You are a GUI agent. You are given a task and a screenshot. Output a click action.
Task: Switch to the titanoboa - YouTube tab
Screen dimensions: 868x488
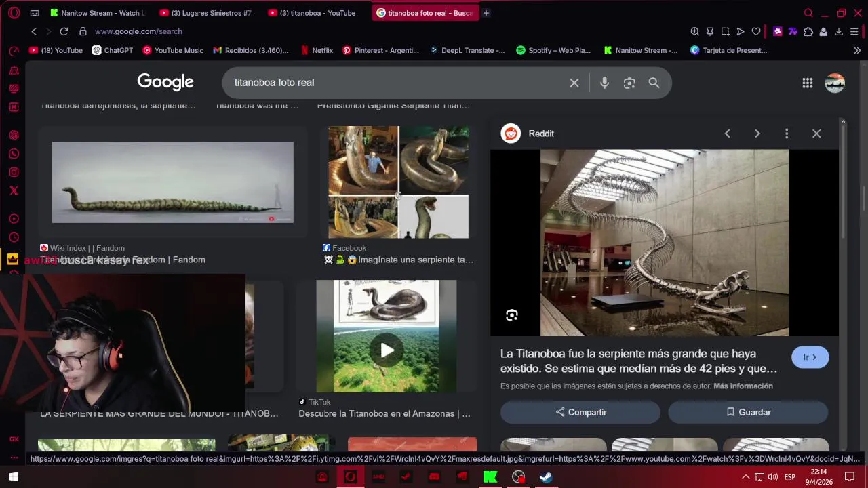[x=314, y=13]
